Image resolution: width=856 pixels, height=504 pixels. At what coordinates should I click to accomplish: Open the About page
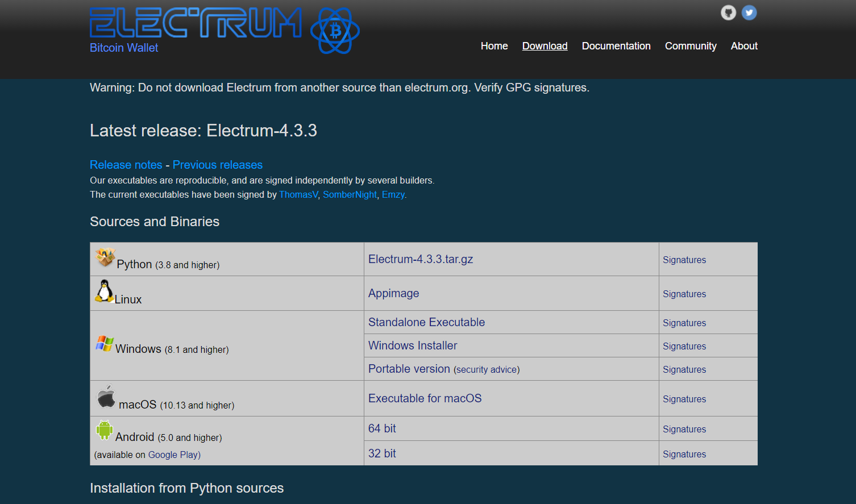pos(744,46)
